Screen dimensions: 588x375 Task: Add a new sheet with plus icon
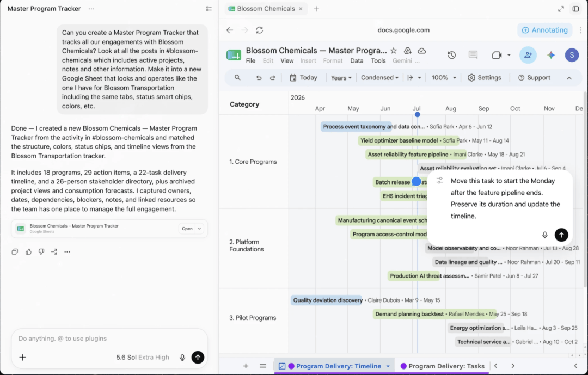point(246,366)
